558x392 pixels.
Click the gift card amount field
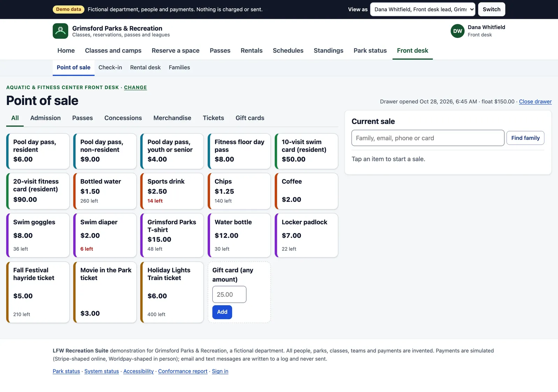coord(229,294)
